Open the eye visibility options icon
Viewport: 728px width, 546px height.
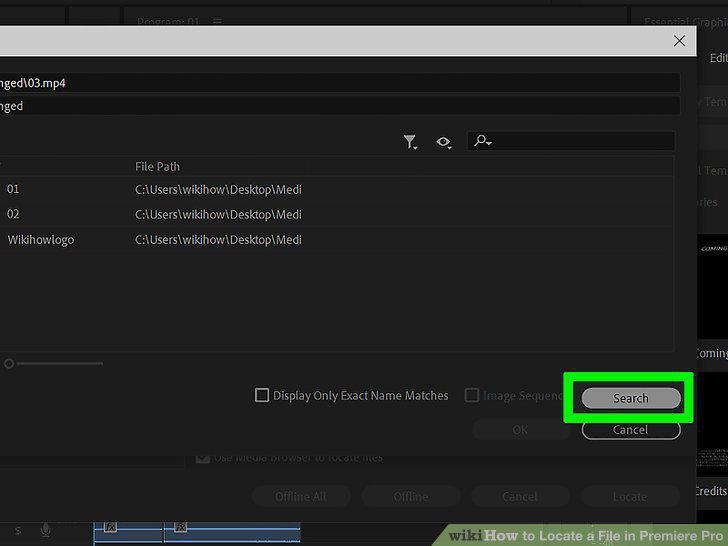[444, 142]
